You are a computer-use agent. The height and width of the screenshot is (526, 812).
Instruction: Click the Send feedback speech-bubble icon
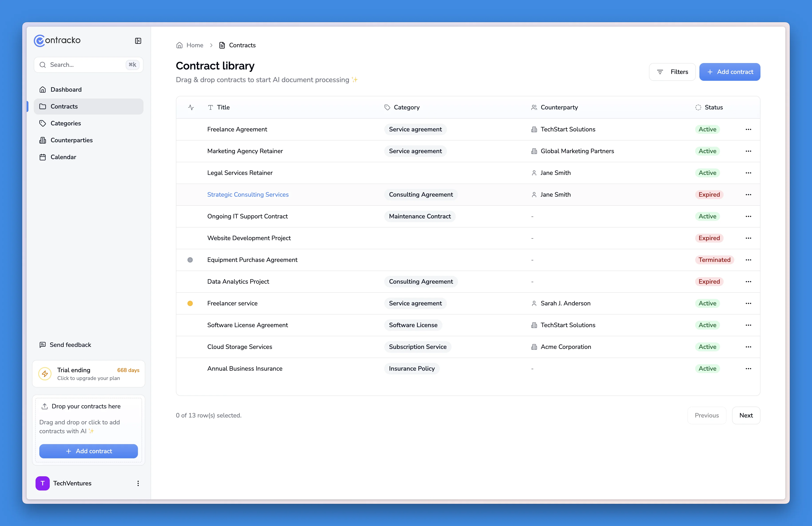[x=43, y=345]
